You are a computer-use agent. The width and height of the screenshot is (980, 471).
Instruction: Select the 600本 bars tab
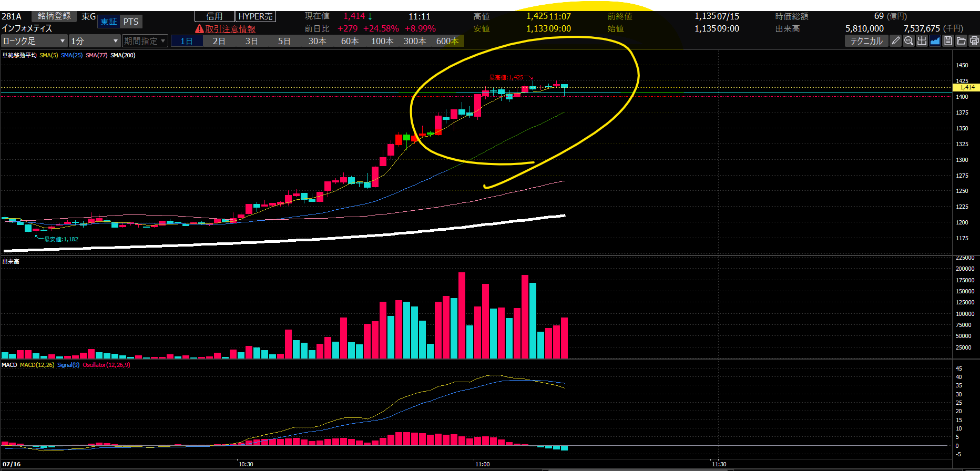tap(447, 41)
